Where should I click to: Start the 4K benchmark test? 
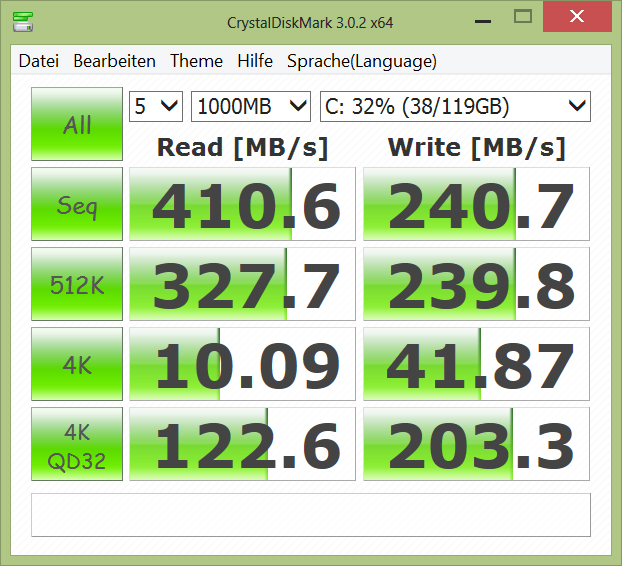[77, 364]
